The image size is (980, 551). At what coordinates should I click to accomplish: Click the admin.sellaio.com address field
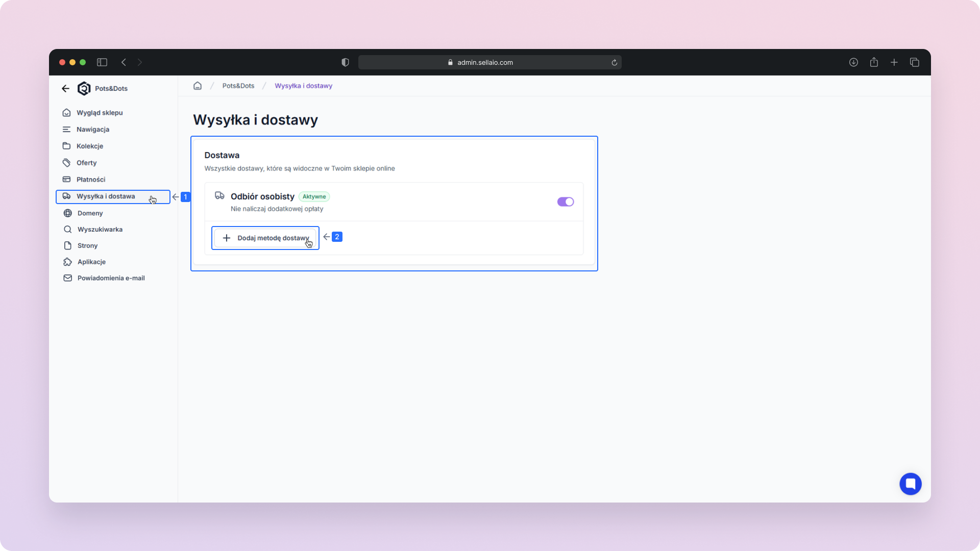point(485,62)
